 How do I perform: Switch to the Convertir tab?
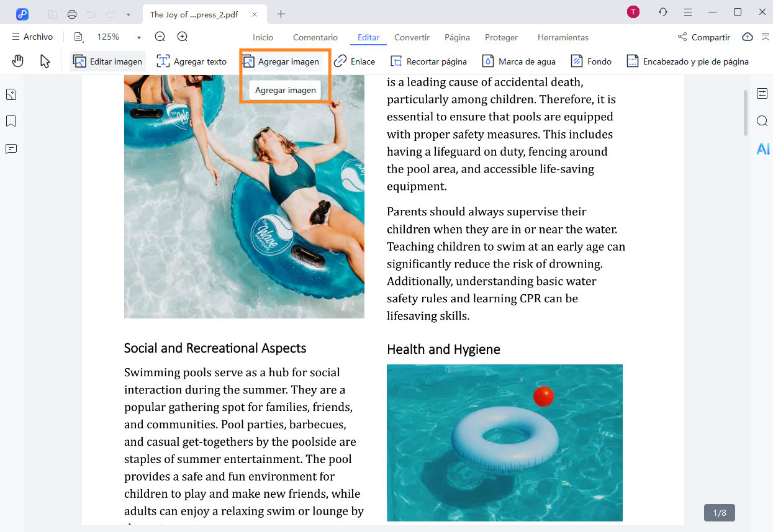pyautogui.click(x=412, y=37)
